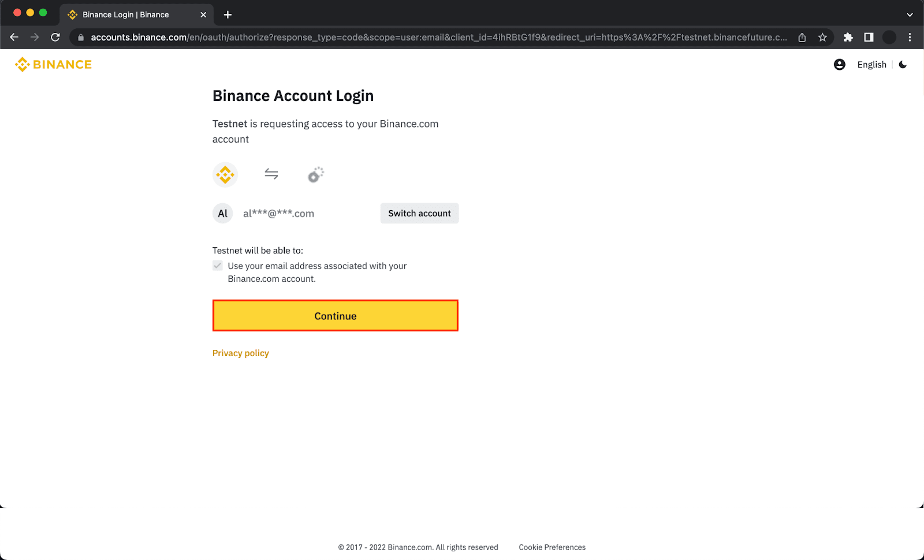Viewport: 924px width, 560px height.
Task: Open the browser extensions puzzle icon
Action: 848,38
